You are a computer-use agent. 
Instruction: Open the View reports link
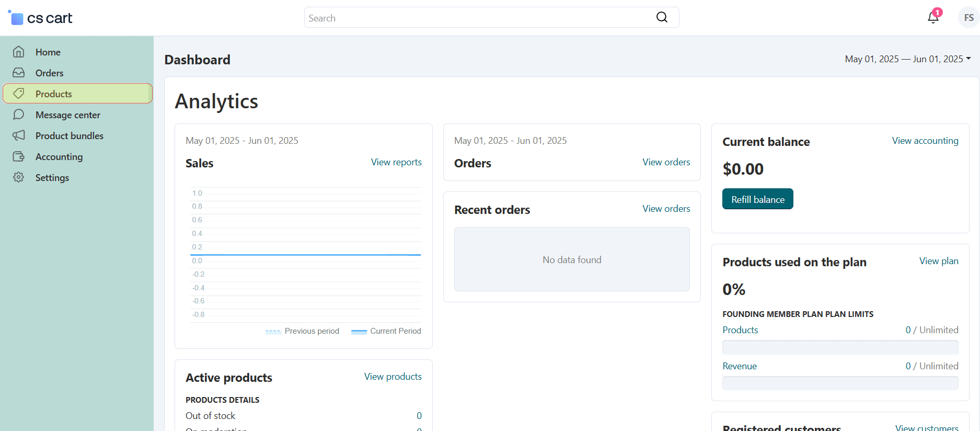click(x=396, y=162)
